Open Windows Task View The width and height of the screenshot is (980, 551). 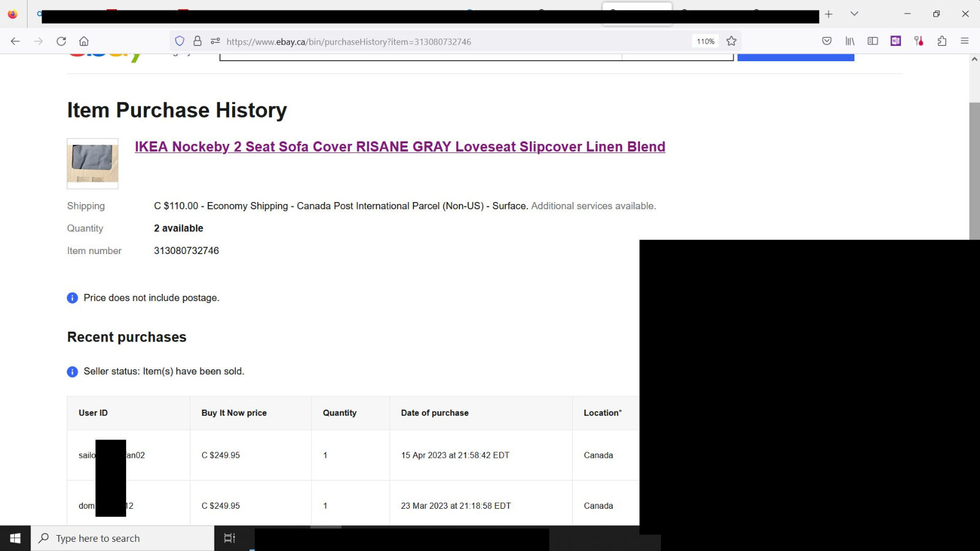click(230, 538)
